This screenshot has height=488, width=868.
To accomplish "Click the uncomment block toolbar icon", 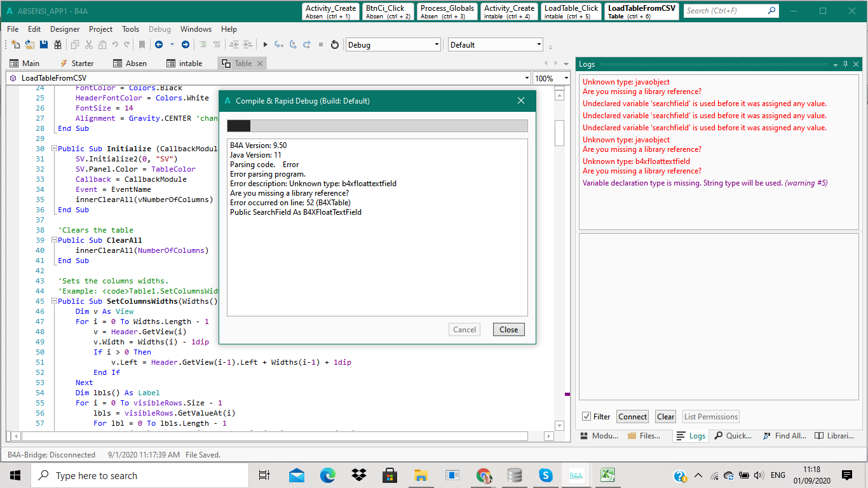I will tap(217, 44).
